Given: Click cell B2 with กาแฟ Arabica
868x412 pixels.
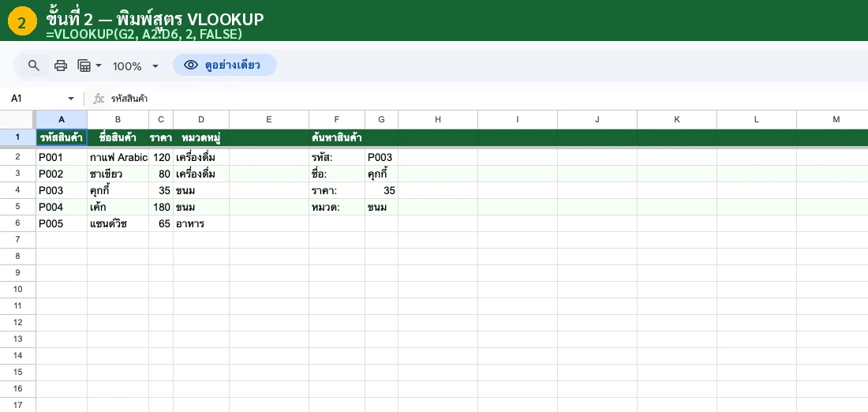Looking at the screenshot, I should (x=118, y=157).
